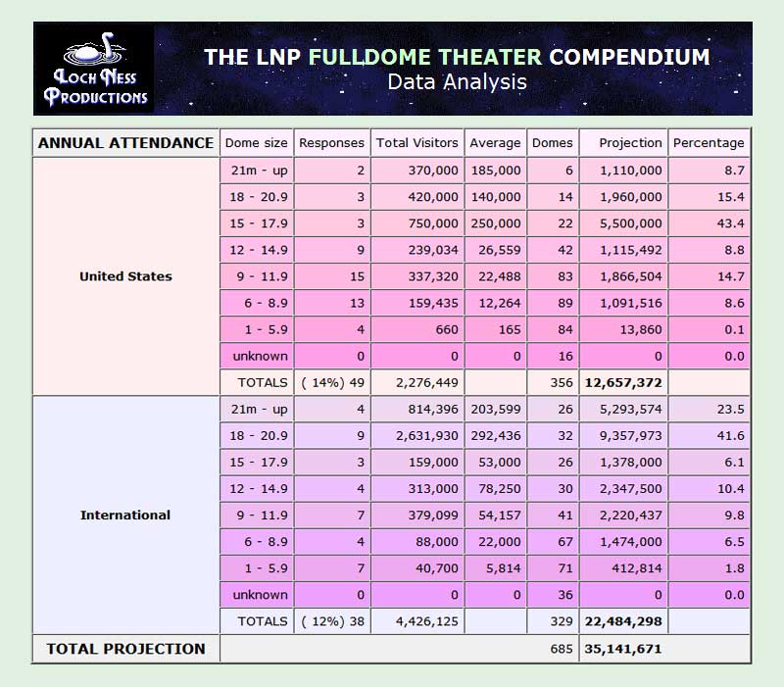Select the 22,488 average cell

click(496, 276)
